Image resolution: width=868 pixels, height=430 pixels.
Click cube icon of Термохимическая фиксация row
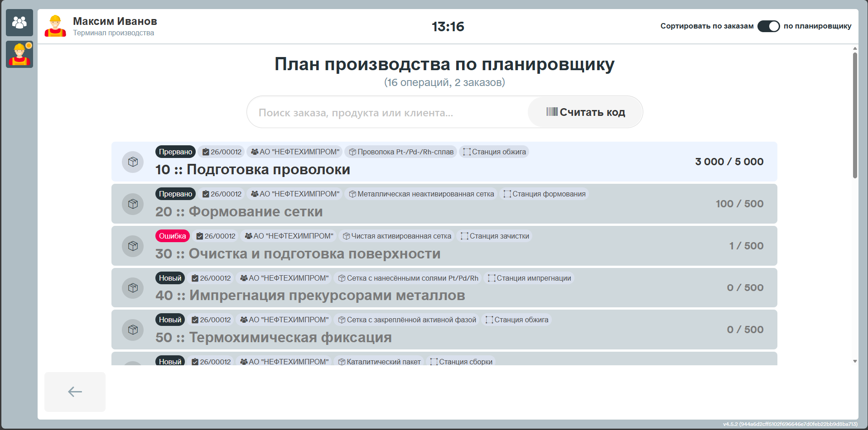coord(133,330)
